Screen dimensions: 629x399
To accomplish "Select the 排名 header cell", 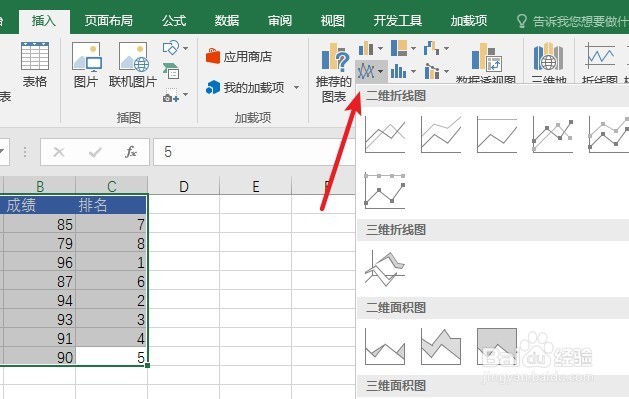I will coord(111,205).
